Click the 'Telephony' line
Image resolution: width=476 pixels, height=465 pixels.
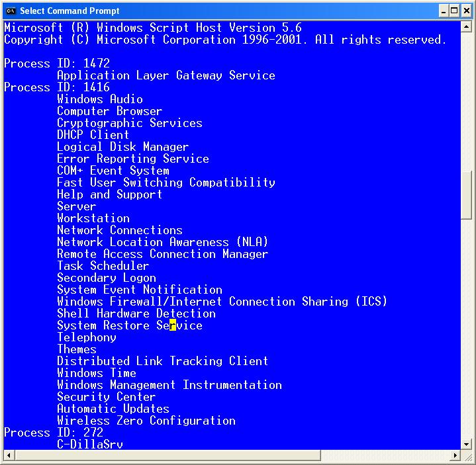[87, 337]
